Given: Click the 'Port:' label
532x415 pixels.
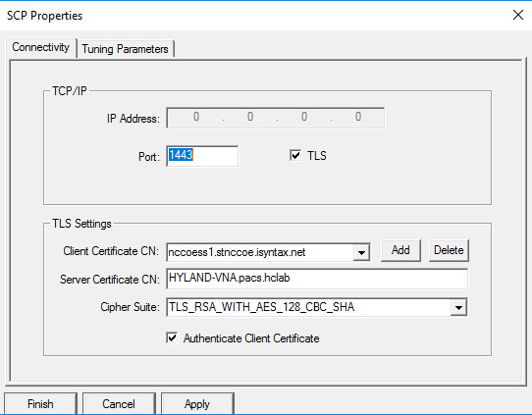Looking at the screenshot, I should (149, 157).
